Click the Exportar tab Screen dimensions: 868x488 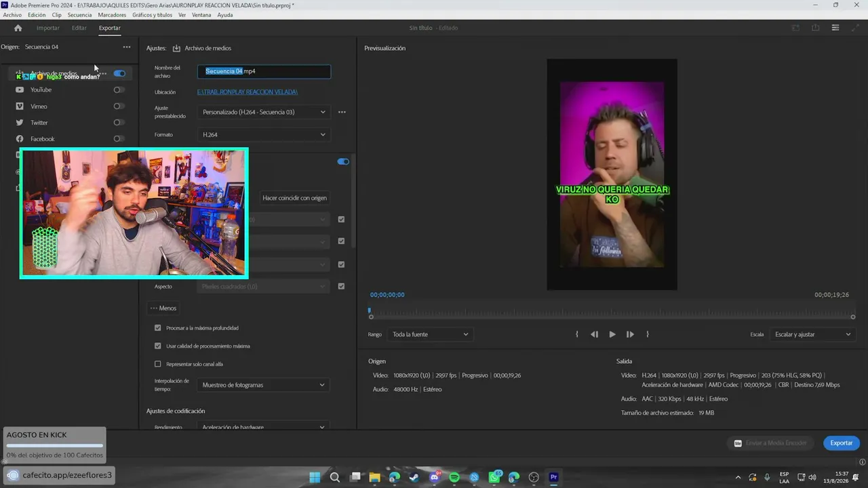[110, 28]
